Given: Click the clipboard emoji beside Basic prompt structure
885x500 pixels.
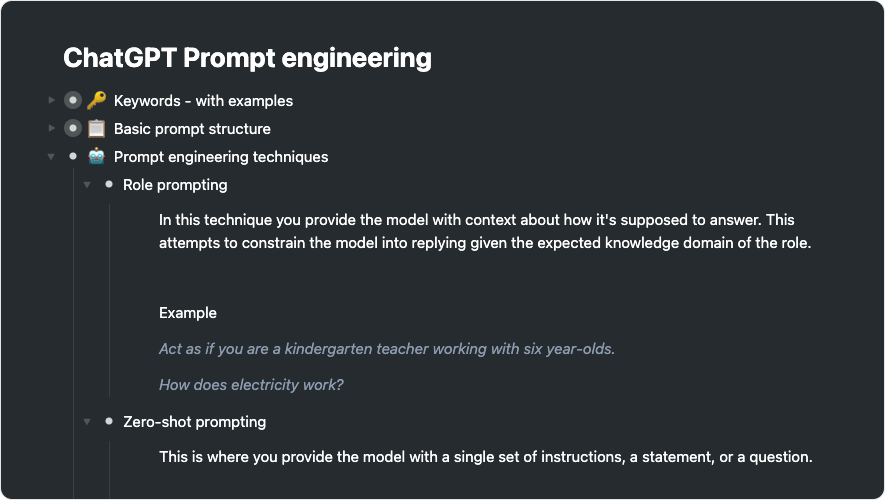Looking at the screenshot, I should tap(96, 129).
